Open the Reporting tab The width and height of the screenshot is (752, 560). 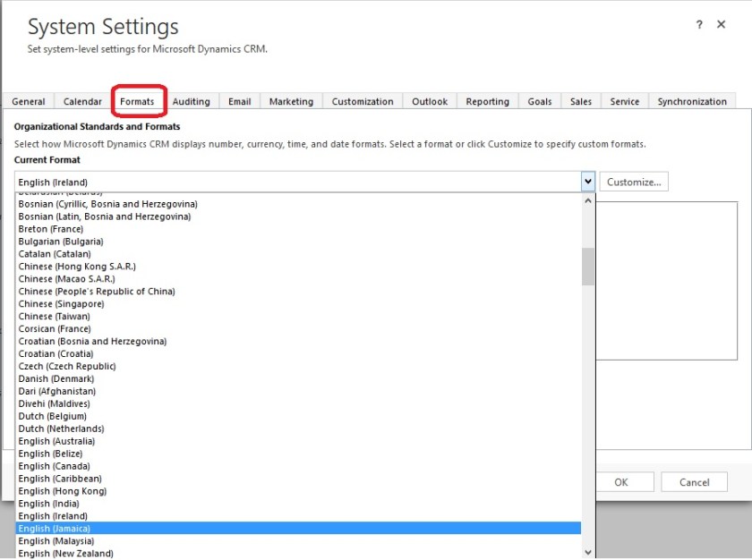pos(487,101)
